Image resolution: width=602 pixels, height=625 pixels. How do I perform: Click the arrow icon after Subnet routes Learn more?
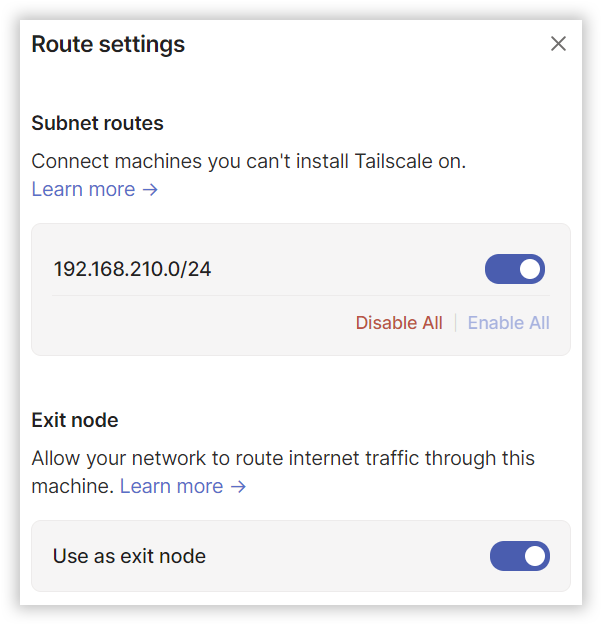coord(150,189)
